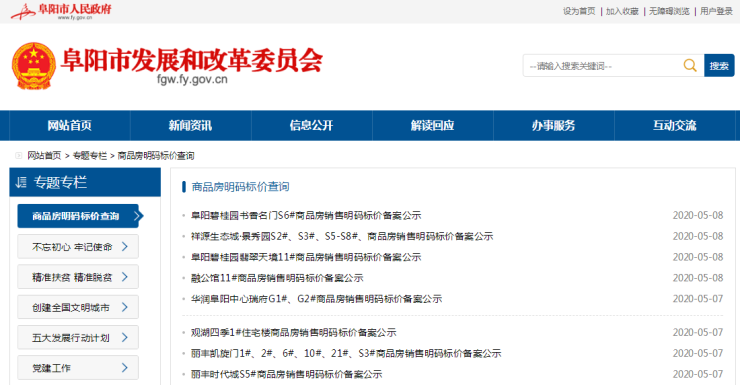Click the magnifier icon in search box
This screenshot has height=385, width=740.
(x=690, y=66)
